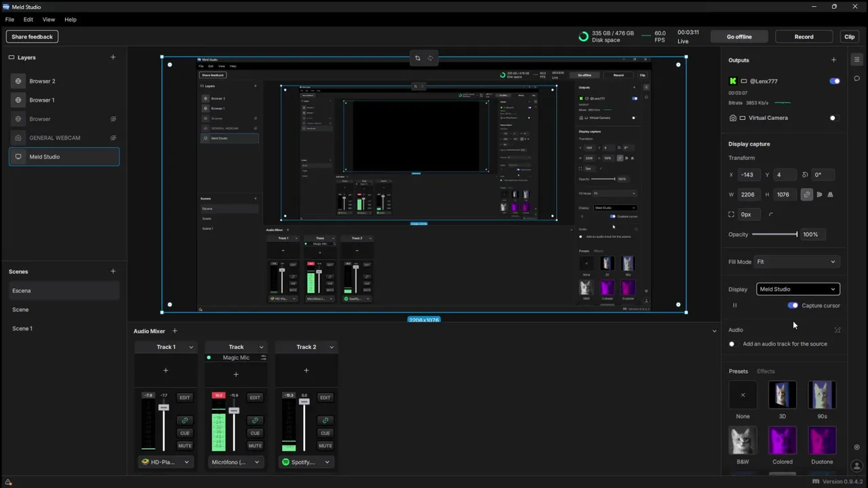Image resolution: width=868 pixels, height=488 pixels.
Task: Click the rotation reset icon beside the angle field
Action: click(x=805, y=175)
